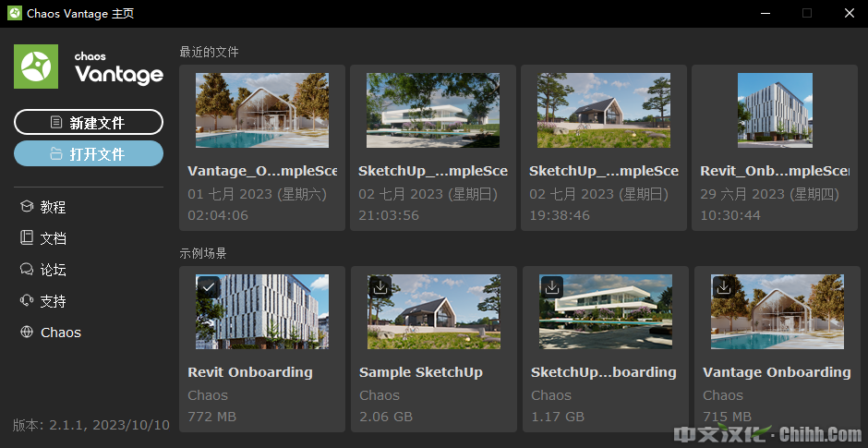Select the Revit Onboarding sample scene title
Image resolution: width=868 pixels, height=448 pixels.
[250, 372]
